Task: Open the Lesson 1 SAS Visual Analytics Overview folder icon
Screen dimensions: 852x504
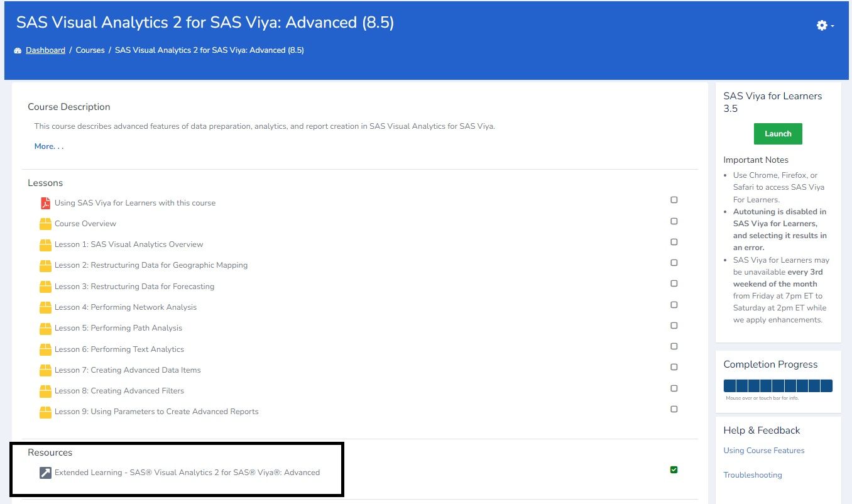Action: tap(45, 244)
